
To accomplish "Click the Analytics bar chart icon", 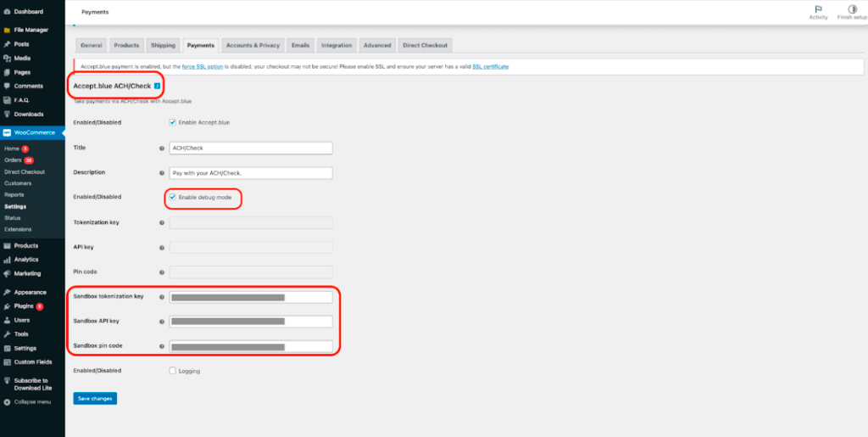I will click(7, 259).
